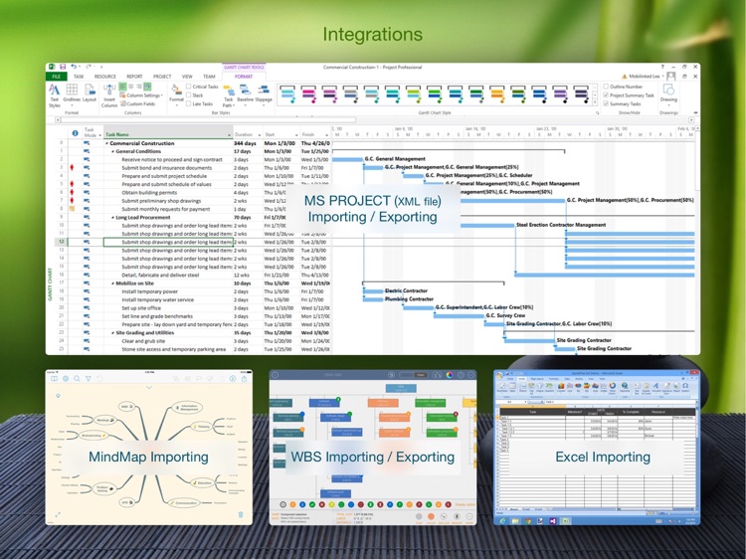
Task: Collapse the Site Grading and Utilities group
Action: click(112, 332)
